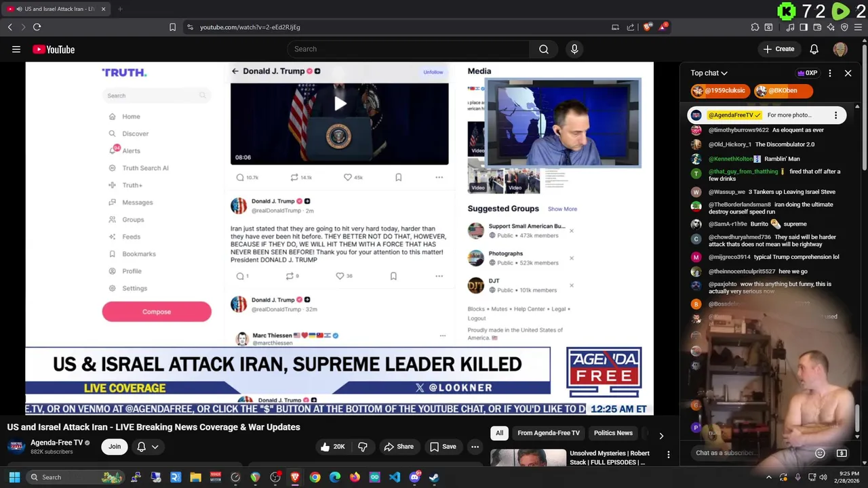
Task: Click the browser address bar URL
Action: point(250,27)
